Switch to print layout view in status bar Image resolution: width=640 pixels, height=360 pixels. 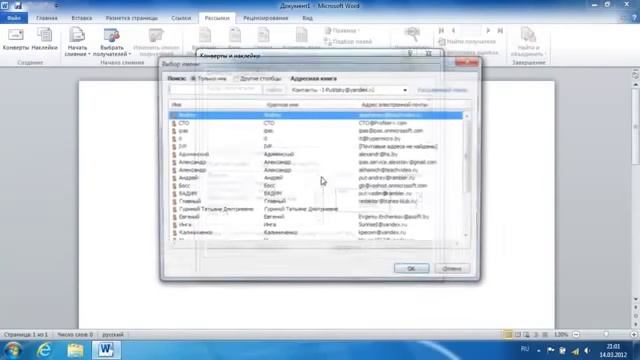point(508,334)
